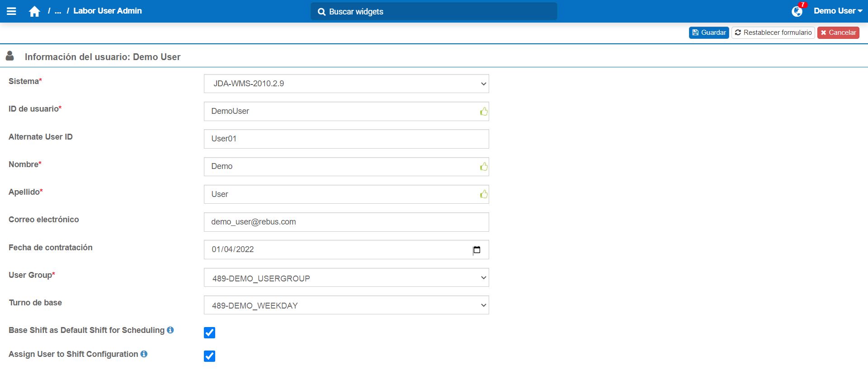Open the User Group dropdown

tap(346, 278)
